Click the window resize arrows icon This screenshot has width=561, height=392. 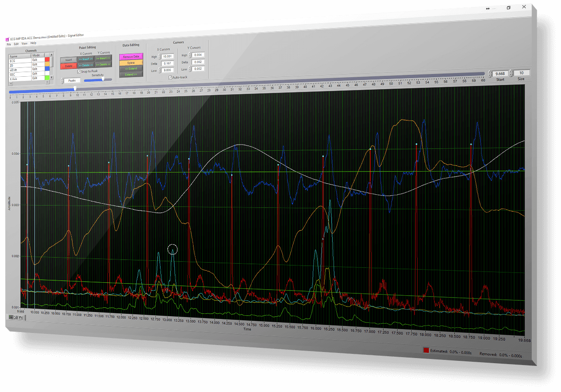click(x=488, y=8)
